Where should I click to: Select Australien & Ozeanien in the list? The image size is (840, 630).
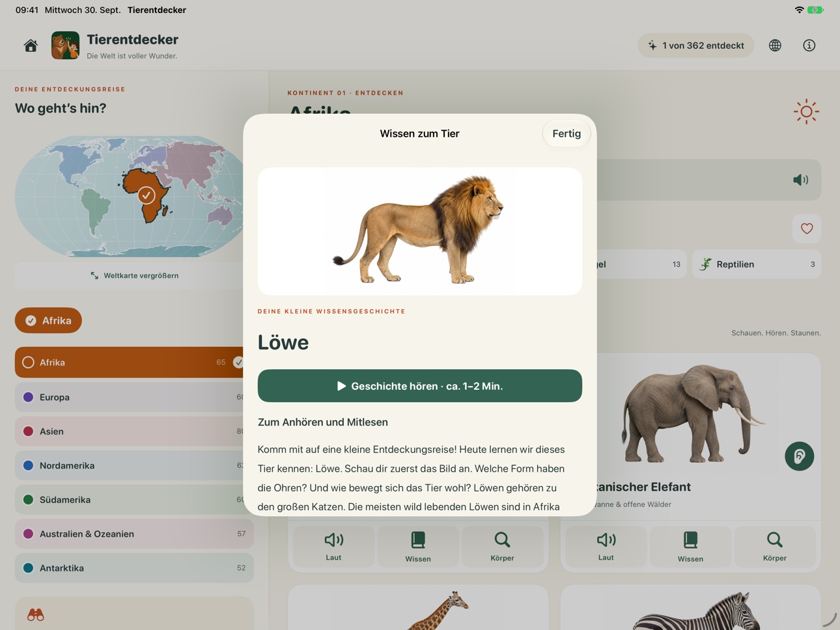click(x=134, y=534)
